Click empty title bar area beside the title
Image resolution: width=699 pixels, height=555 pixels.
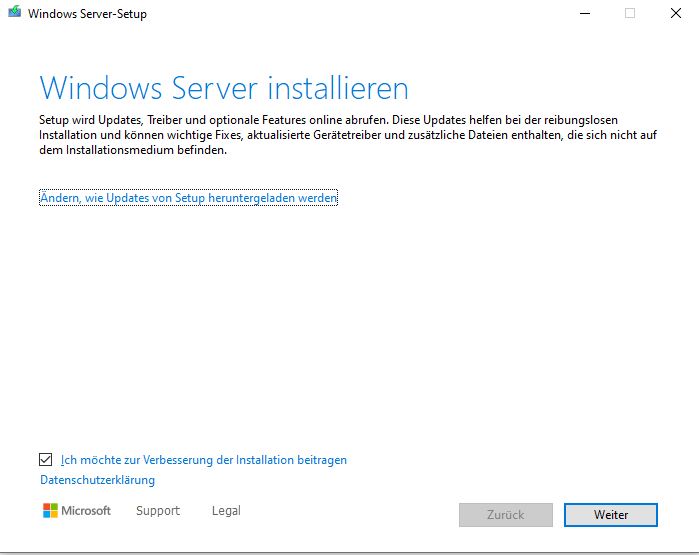[x=350, y=14]
